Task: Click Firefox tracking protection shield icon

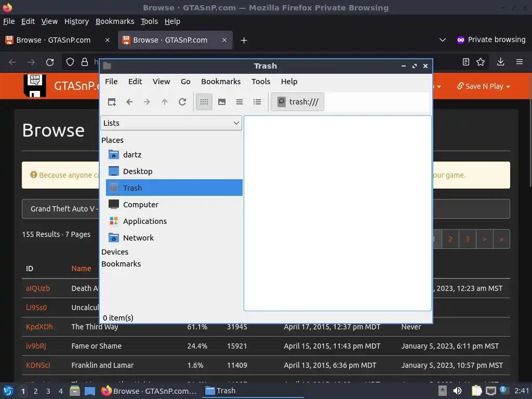Action: click(70, 62)
